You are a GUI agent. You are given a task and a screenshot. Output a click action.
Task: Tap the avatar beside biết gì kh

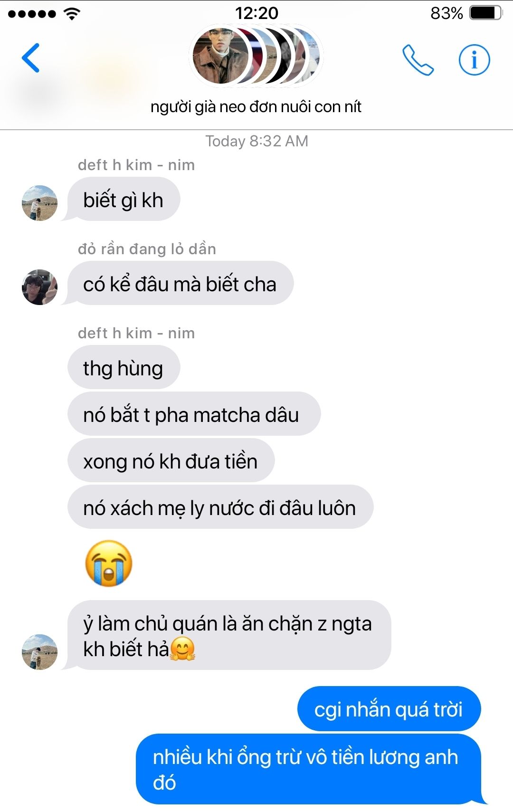pyautogui.click(x=40, y=203)
